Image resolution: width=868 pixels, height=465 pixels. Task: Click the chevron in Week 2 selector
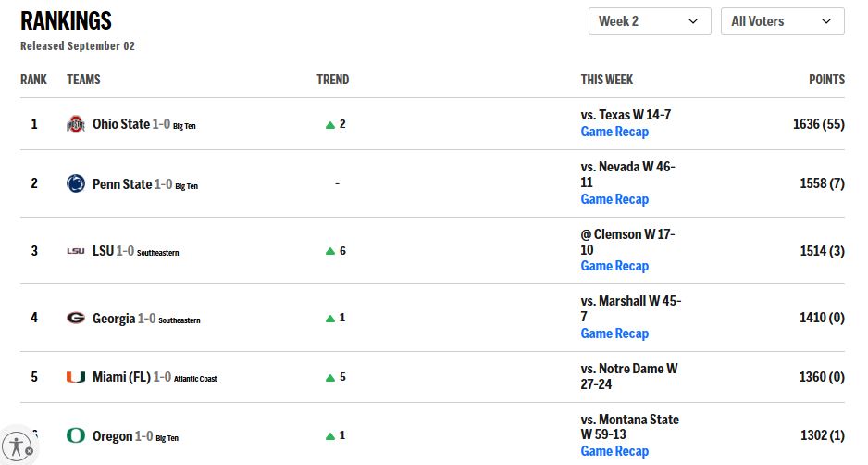click(x=693, y=21)
